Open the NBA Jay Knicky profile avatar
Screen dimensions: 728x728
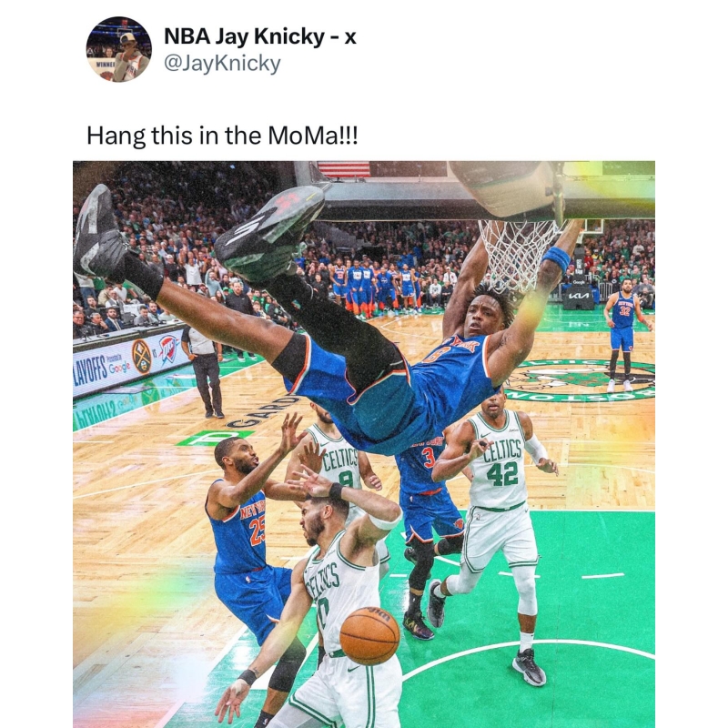tap(119, 49)
